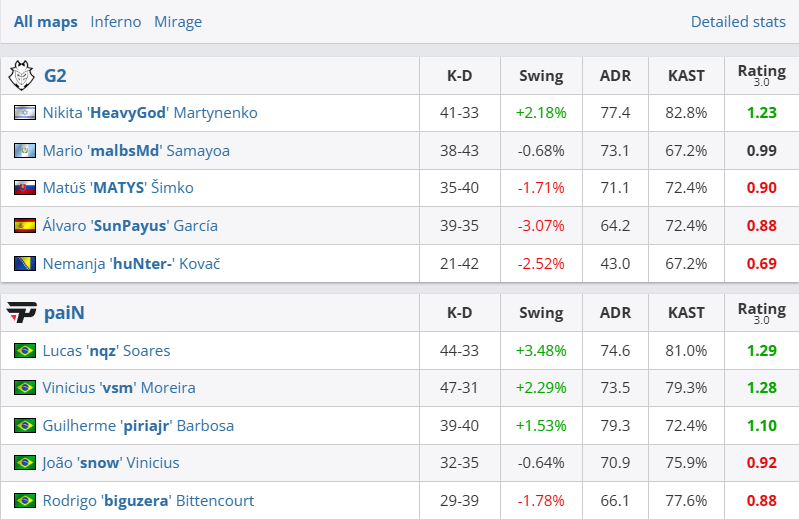799x519 pixels.
Task: Open the paiN team name link
Action: point(64,313)
